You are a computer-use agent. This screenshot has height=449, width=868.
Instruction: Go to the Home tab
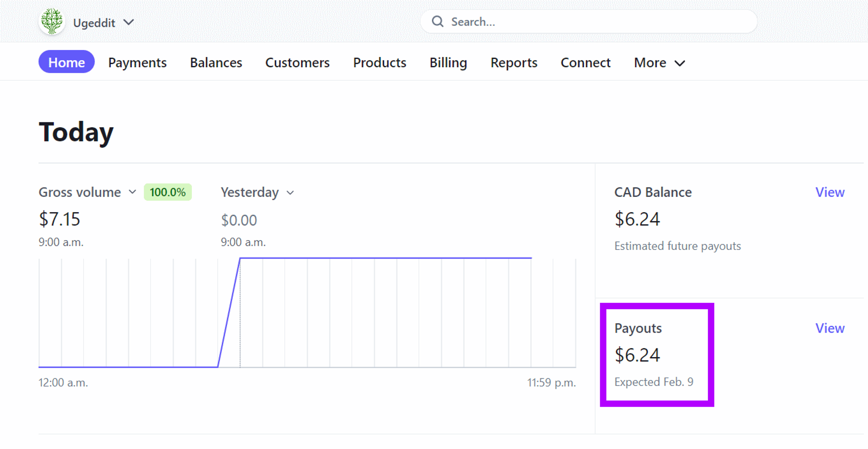[66, 62]
